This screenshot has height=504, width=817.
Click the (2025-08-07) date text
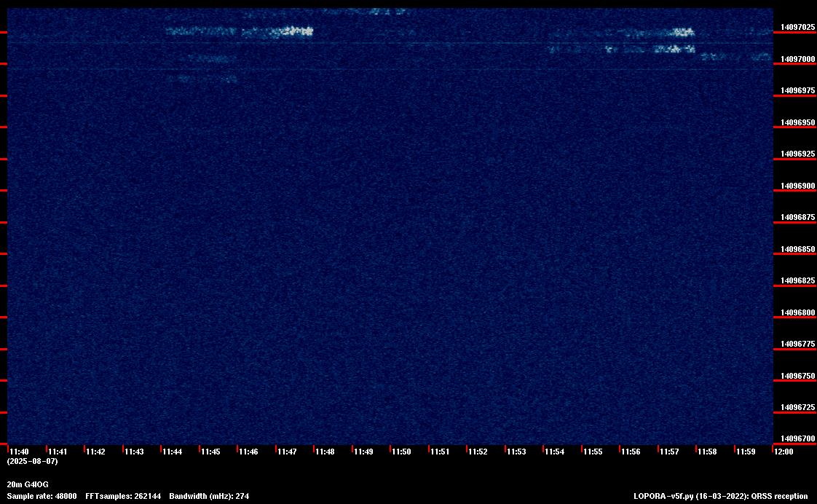coord(32,462)
